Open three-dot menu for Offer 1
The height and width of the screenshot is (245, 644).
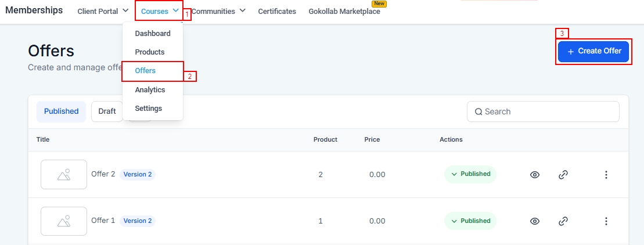pos(606,221)
